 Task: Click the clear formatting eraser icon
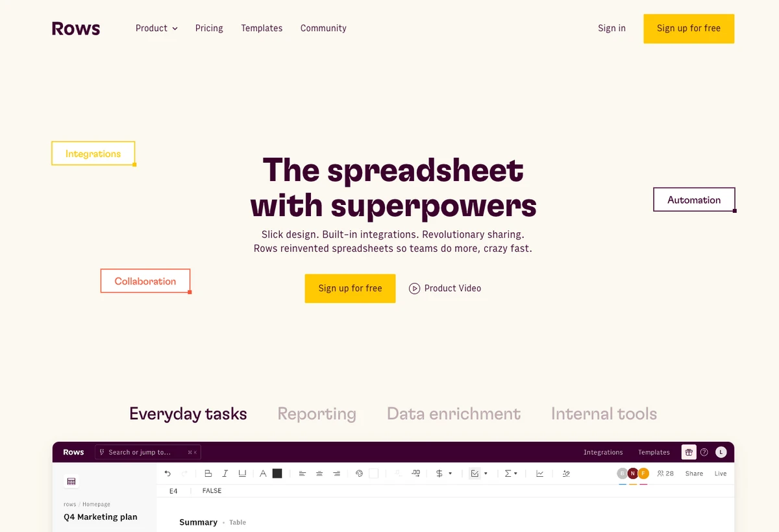click(x=566, y=474)
